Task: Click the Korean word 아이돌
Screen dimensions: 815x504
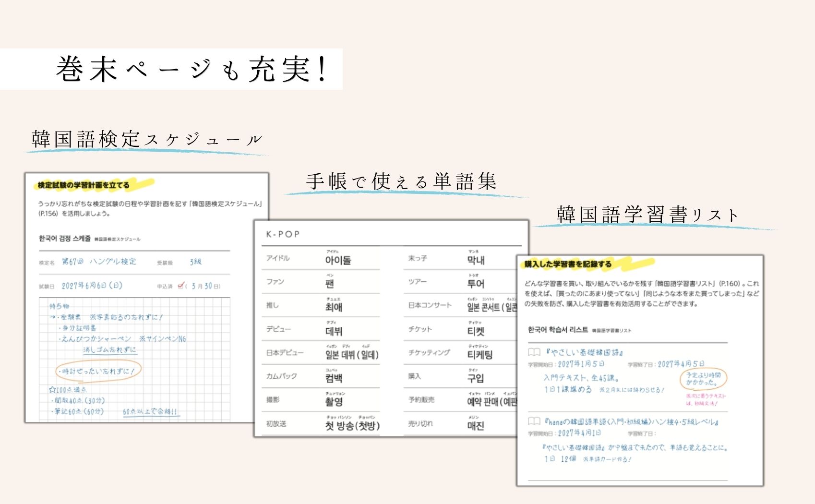Action: click(338, 260)
